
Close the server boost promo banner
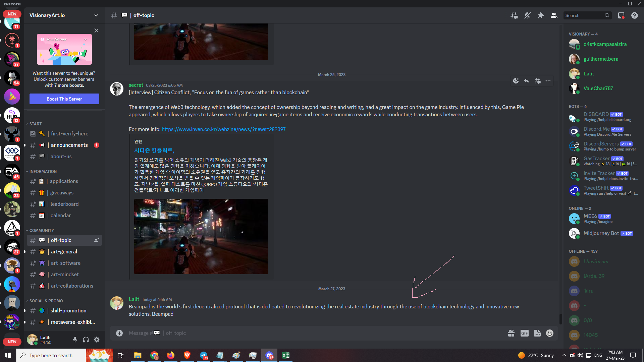click(x=96, y=31)
